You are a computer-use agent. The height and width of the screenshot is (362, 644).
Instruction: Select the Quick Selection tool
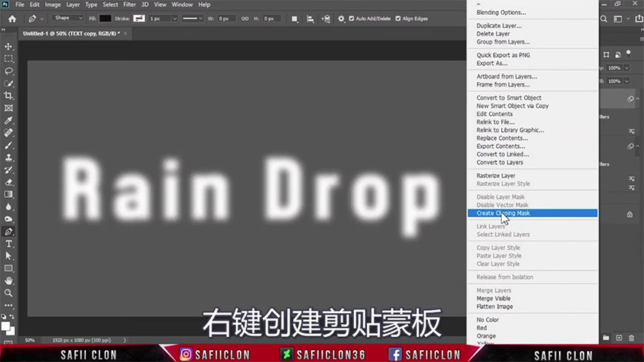click(8, 84)
